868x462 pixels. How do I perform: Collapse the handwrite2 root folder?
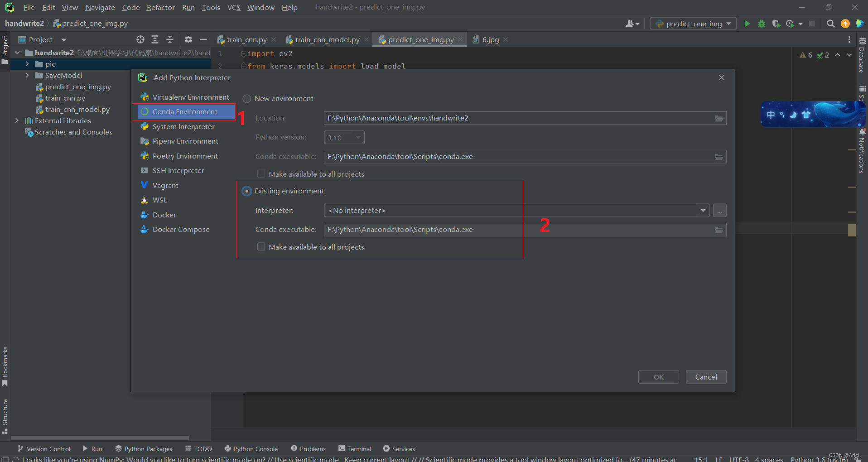(17, 53)
